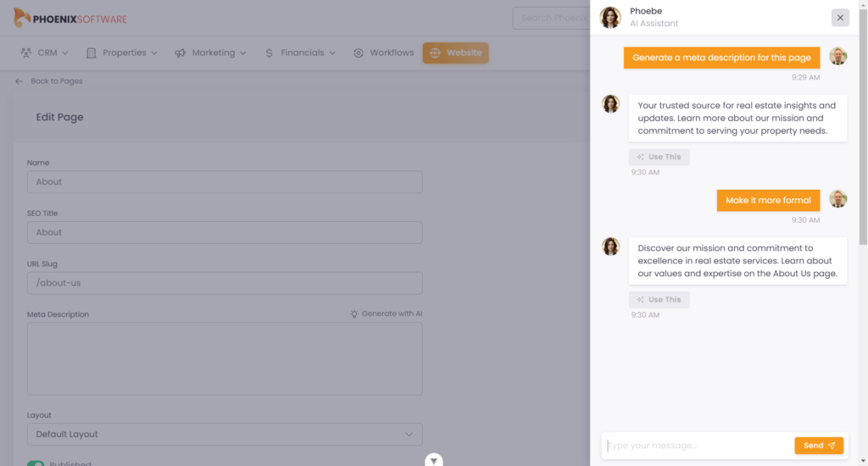Screen dimensions: 868x466
Task: Click the Generate a meta description message bubble
Action: tap(721, 58)
